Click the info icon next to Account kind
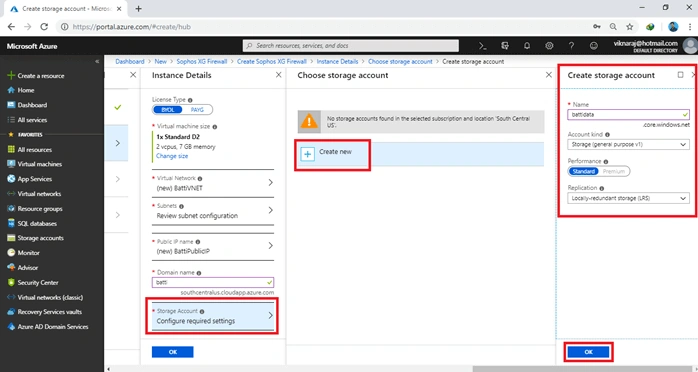Image resolution: width=698 pixels, height=372 pixels. 608,134
